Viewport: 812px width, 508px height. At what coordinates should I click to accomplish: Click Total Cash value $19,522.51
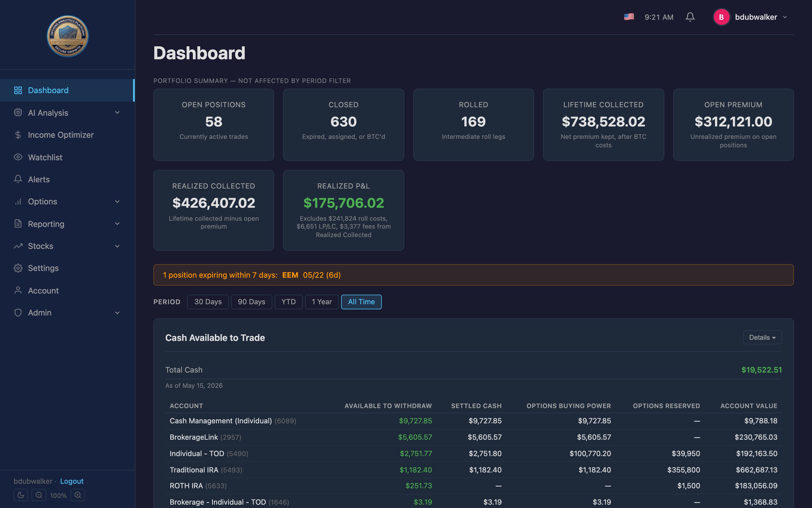[761, 370]
